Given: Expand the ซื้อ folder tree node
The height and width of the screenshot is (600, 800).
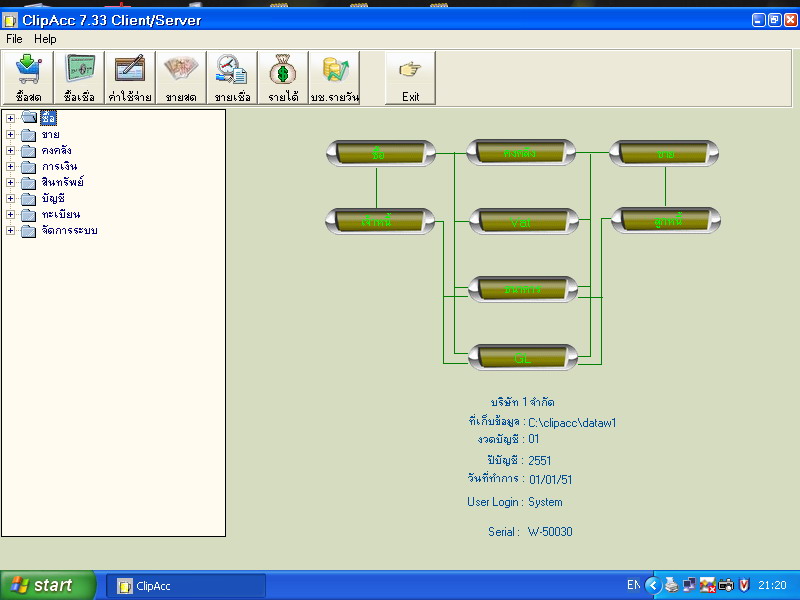Looking at the screenshot, I should 10,118.
